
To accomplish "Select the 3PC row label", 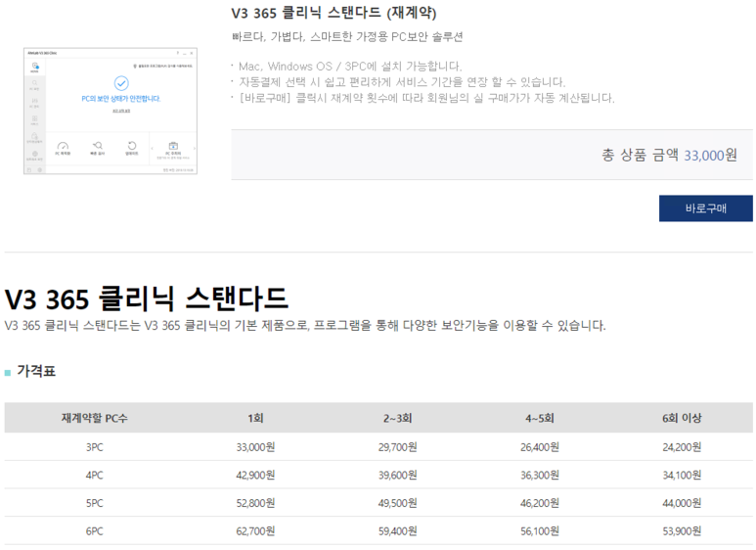I will (95, 447).
